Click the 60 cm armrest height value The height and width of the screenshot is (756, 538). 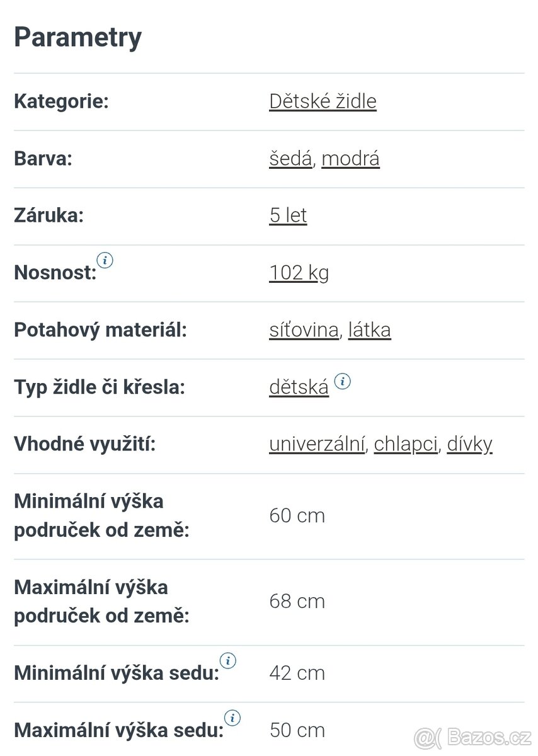click(x=297, y=515)
